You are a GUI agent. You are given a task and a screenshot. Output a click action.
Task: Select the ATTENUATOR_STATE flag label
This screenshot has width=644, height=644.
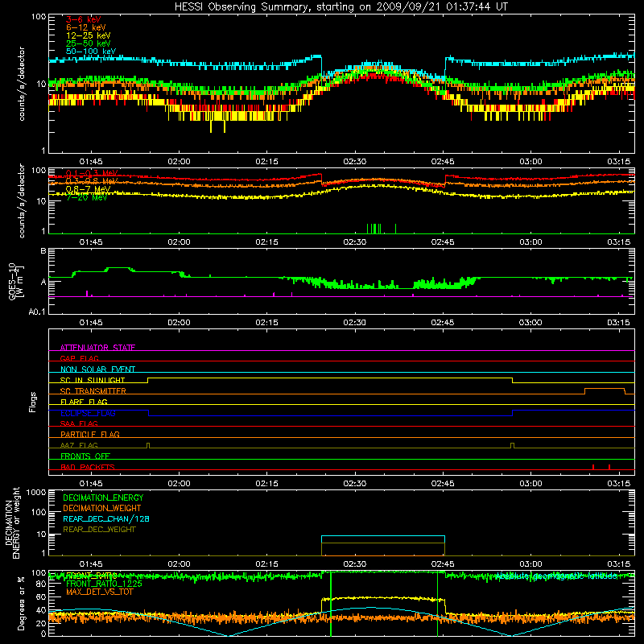point(97,348)
